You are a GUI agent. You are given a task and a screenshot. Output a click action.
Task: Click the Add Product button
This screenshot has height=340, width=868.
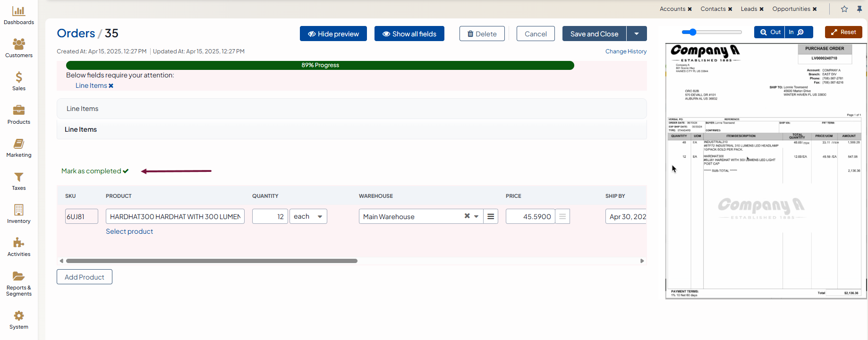tap(85, 277)
